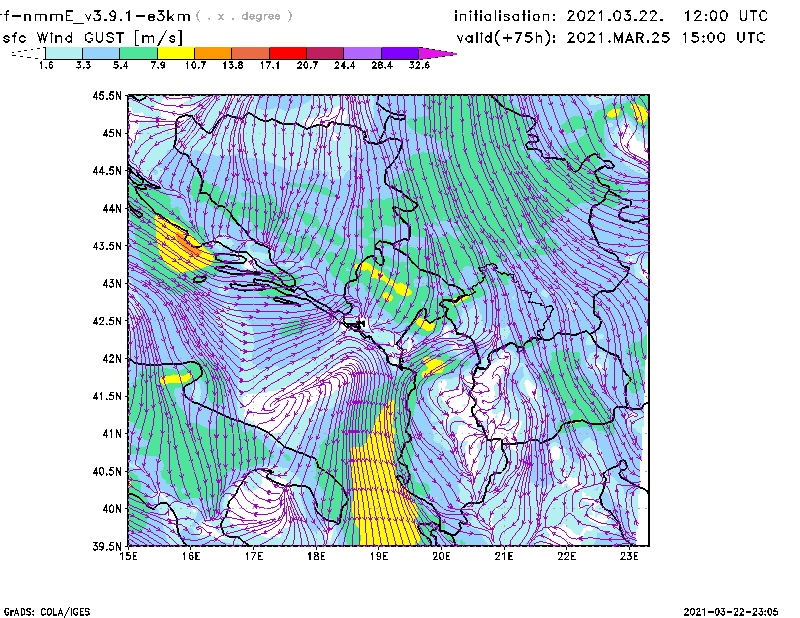The height and width of the screenshot is (618, 800).
Task: Click the '40.5N' latitude label
Action: point(107,472)
